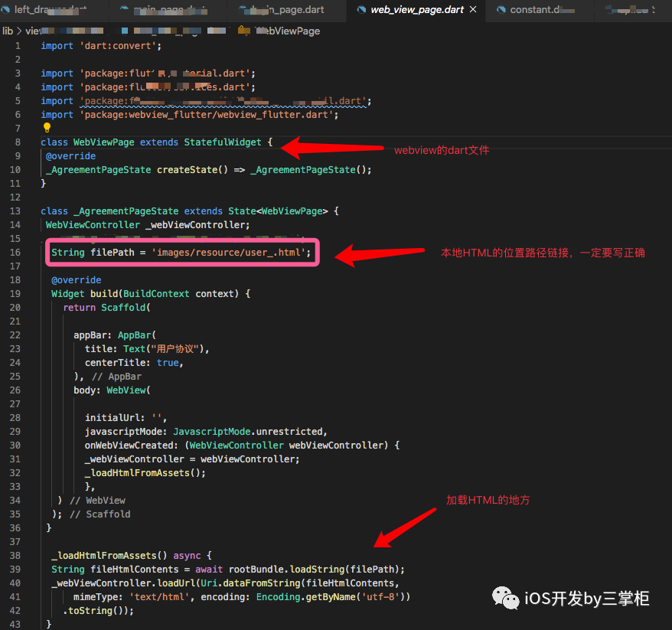The height and width of the screenshot is (630, 672).
Task: Click the 'text/html' mimeType string
Action: coord(159,597)
